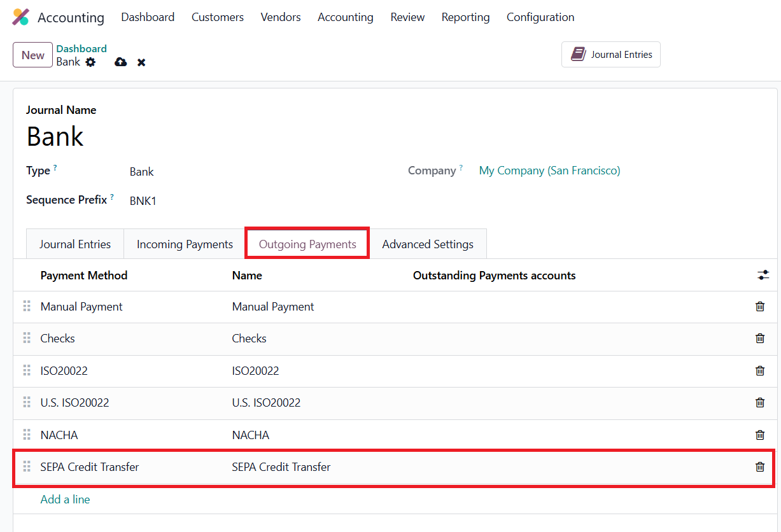
Task: Discard changes with the X icon
Action: [x=141, y=62]
